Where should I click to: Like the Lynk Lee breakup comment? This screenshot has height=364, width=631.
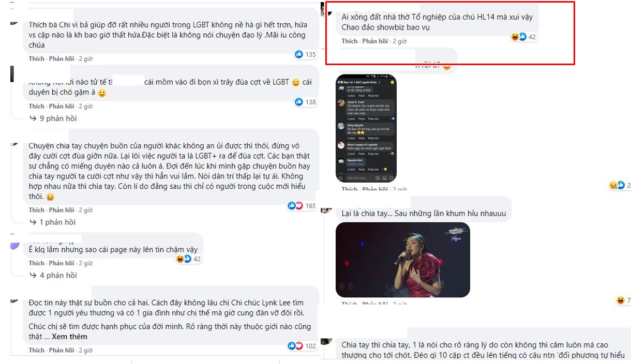[36, 351]
